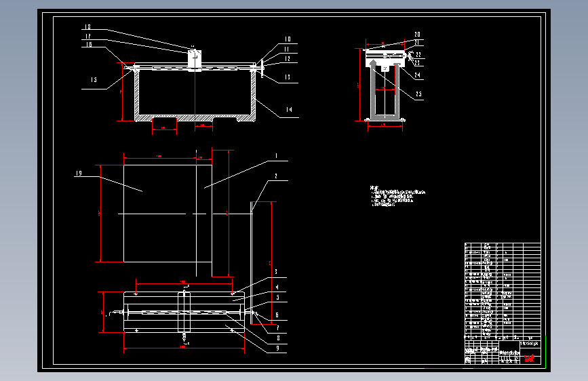Click part callout number 12

(x=288, y=59)
